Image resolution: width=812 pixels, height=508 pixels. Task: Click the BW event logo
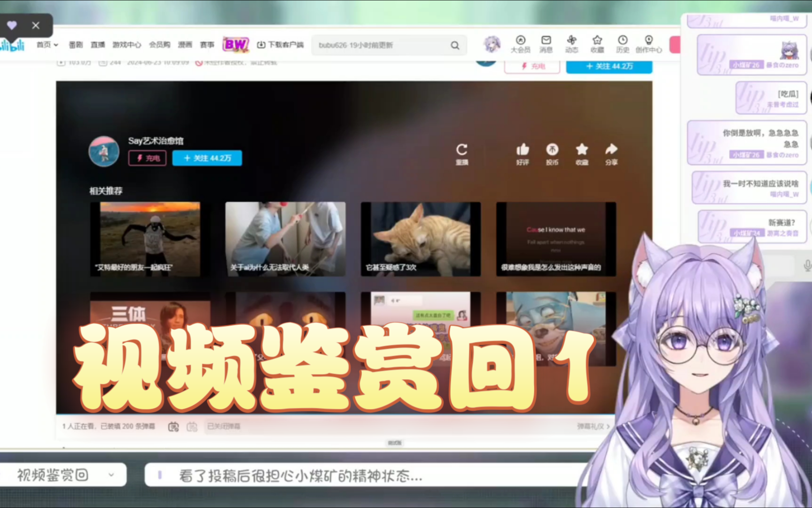[x=235, y=45]
